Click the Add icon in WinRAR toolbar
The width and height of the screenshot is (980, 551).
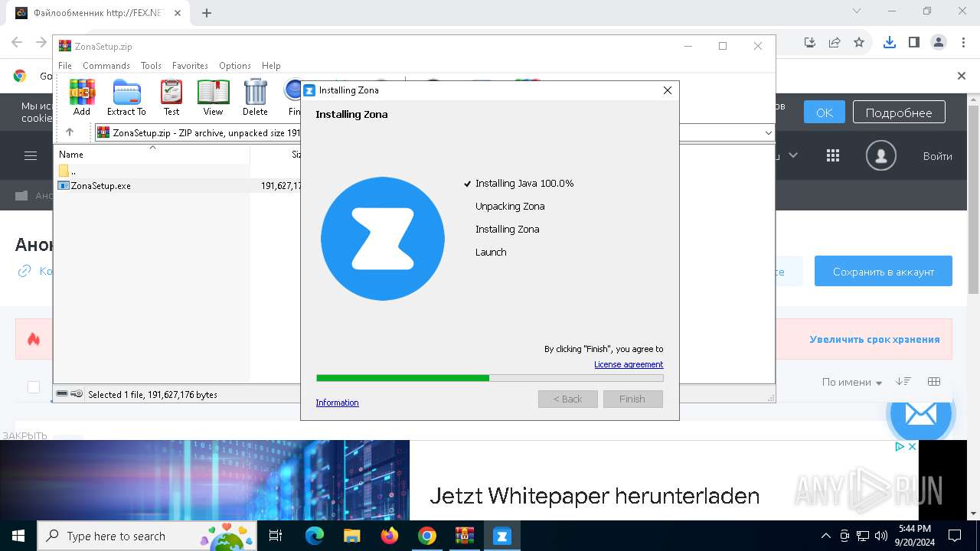(x=82, y=97)
